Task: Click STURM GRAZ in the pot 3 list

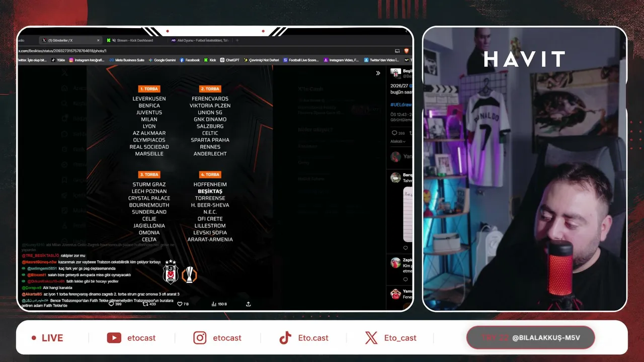Action: point(149,185)
